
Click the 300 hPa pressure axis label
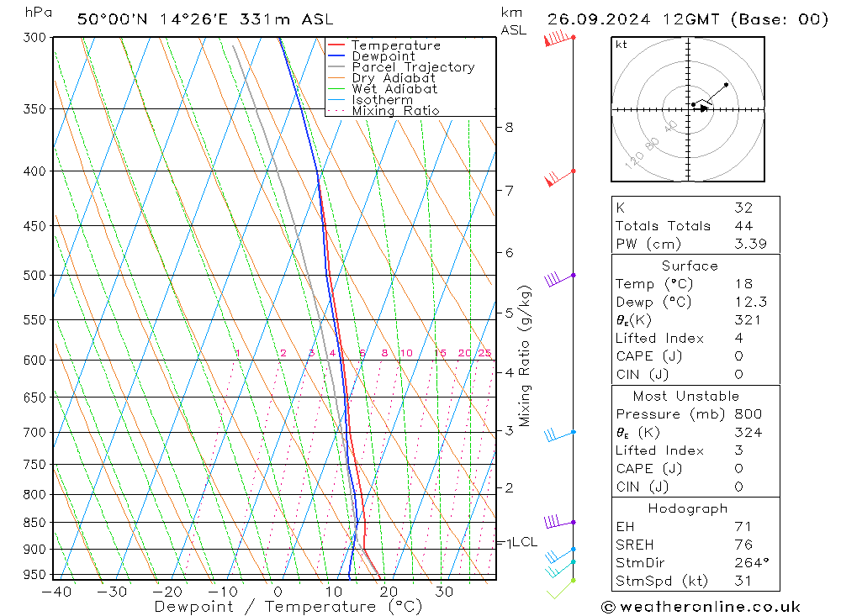[x=34, y=38]
